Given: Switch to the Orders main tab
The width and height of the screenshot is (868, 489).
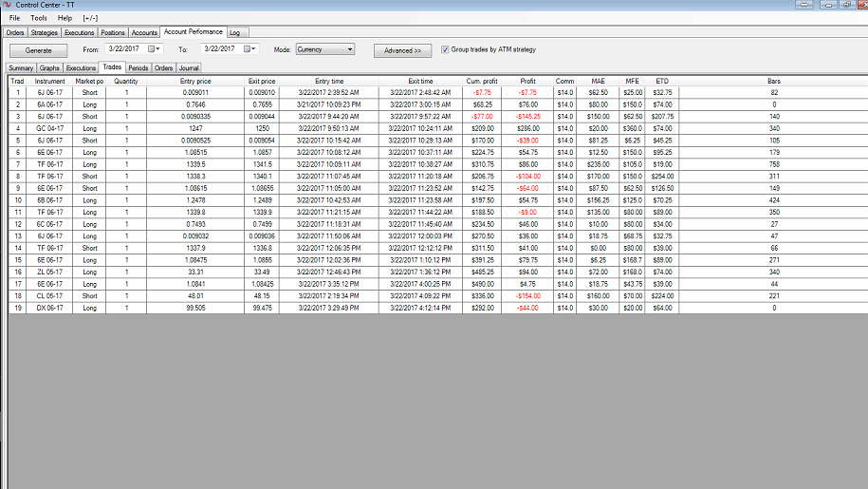Looking at the screenshot, I should pyautogui.click(x=15, y=32).
